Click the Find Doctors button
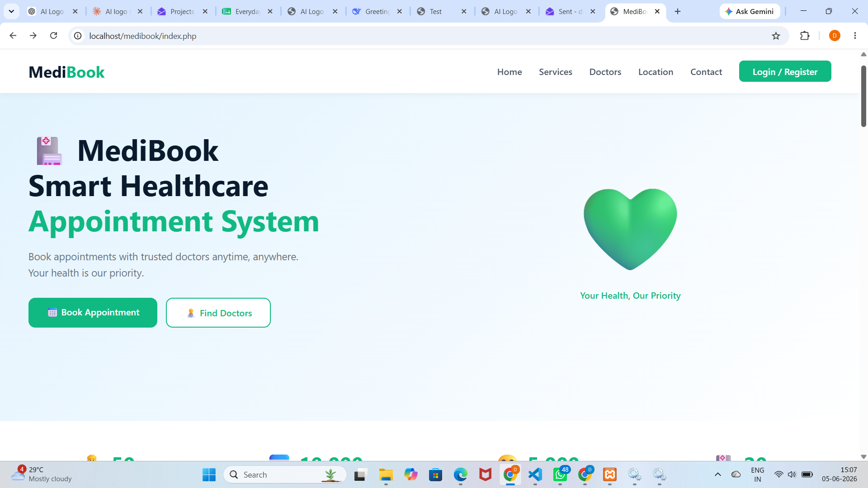Image resolution: width=868 pixels, height=488 pixels. [218, 313]
